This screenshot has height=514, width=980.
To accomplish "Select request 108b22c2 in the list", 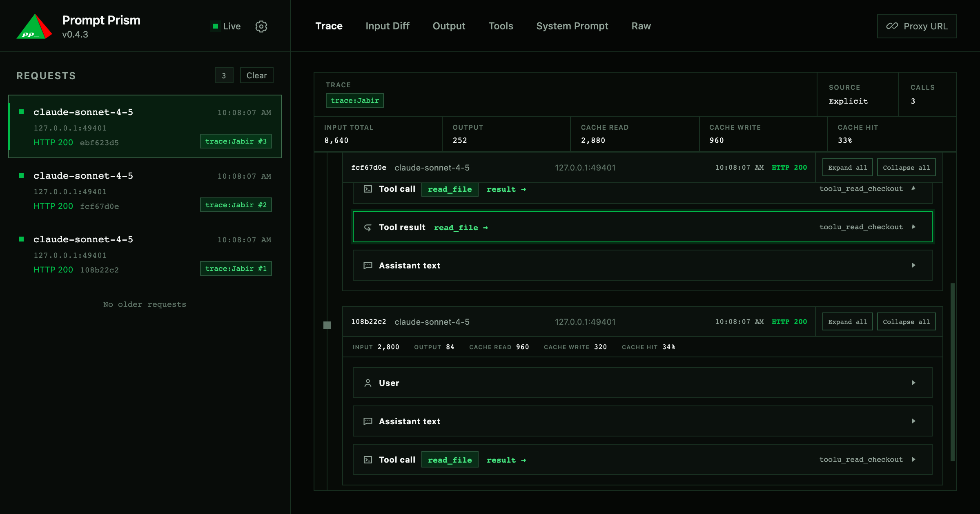I will tap(145, 254).
